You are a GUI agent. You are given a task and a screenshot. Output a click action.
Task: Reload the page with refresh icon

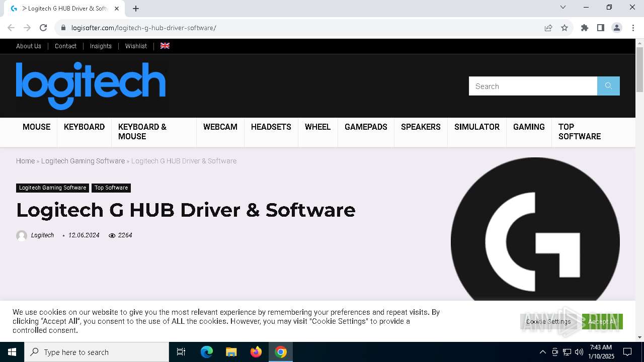(x=43, y=28)
